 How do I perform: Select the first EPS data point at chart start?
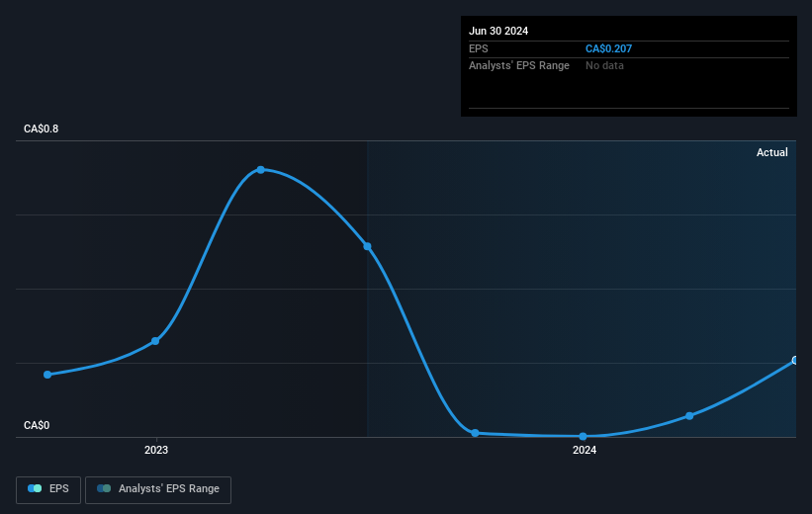pyautogui.click(x=47, y=375)
